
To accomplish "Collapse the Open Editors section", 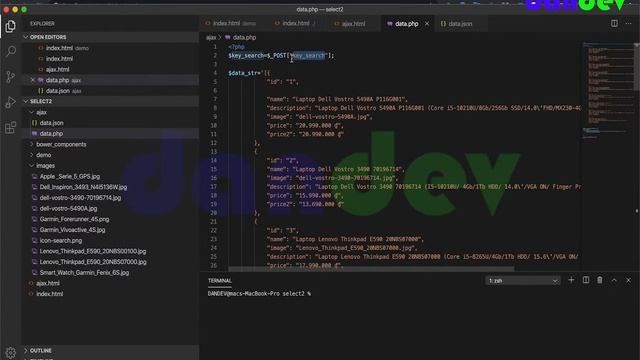I will (x=110, y=37).
